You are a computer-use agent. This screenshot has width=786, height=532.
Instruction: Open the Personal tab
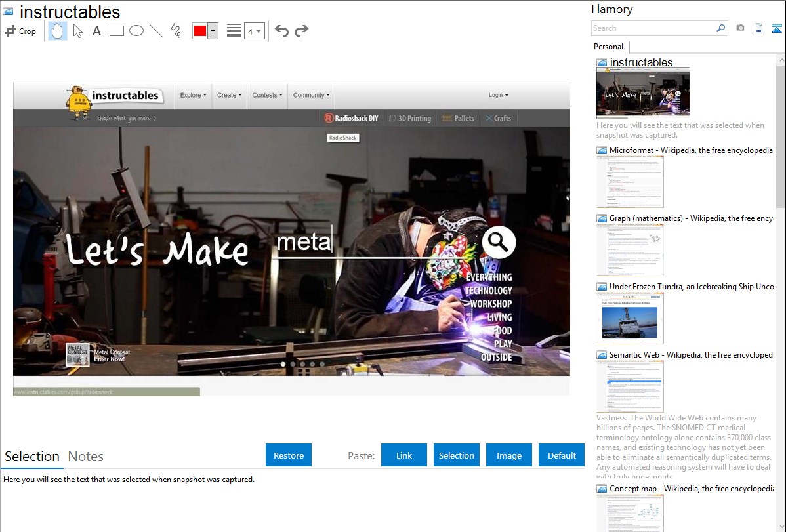(x=608, y=47)
